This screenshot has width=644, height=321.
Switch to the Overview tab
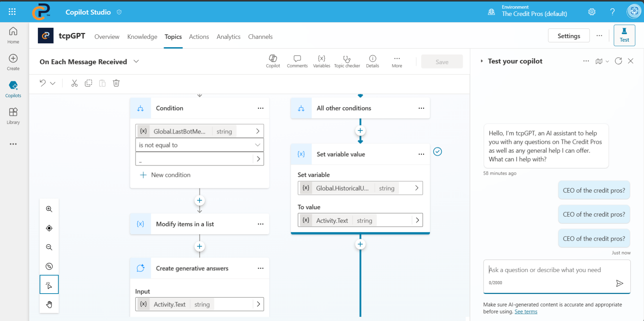click(107, 37)
